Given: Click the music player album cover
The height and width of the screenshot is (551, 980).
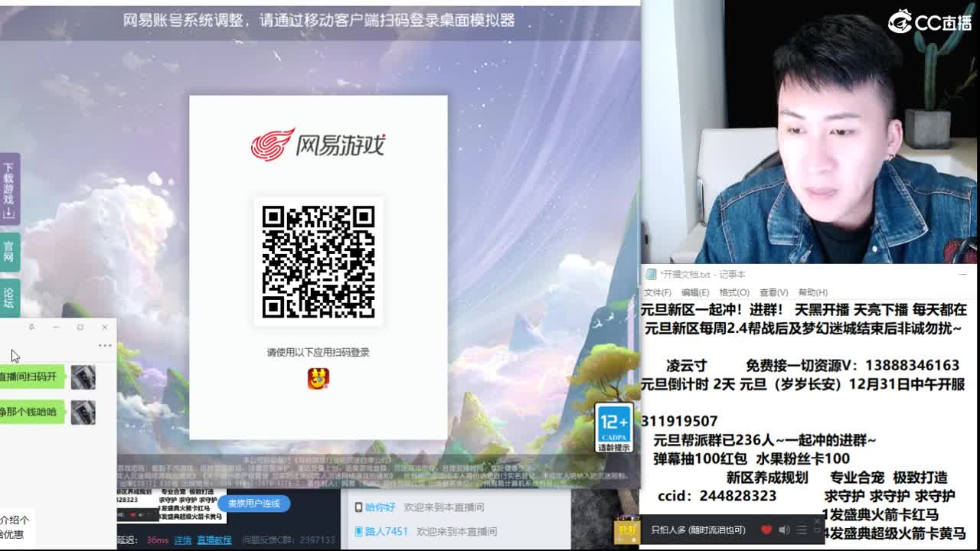Looking at the screenshot, I should (x=626, y=531).
